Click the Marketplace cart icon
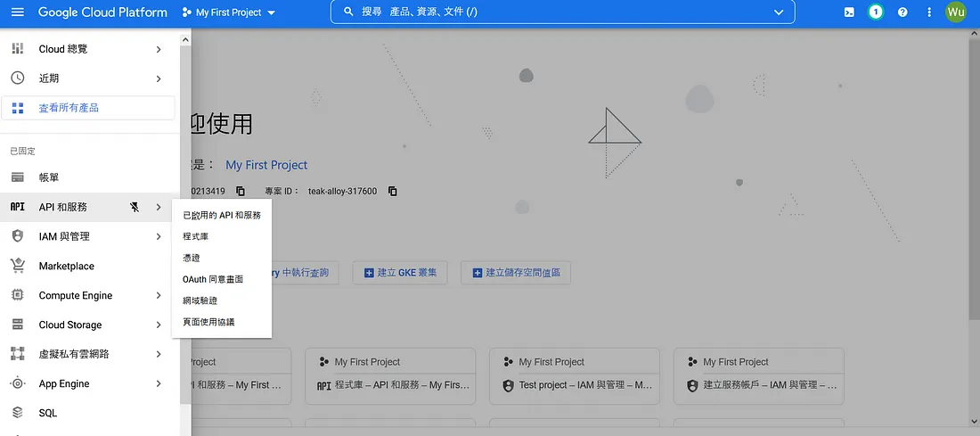The height and width of the screenshot is (436, 980). point(18,266)
